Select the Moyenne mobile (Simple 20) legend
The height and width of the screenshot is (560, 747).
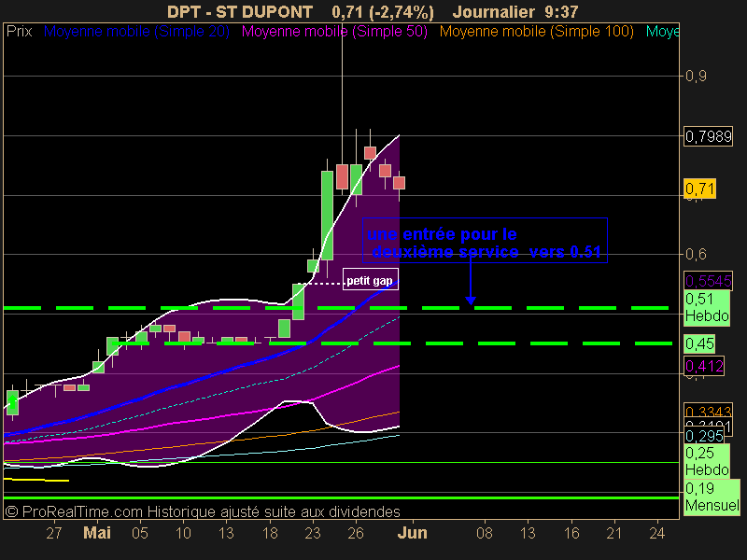[136, 32]
